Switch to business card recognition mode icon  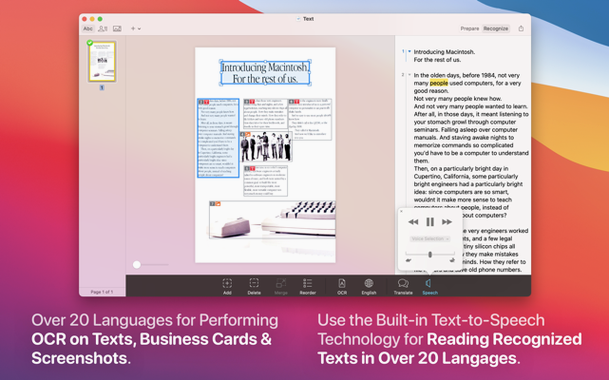(x=103, y=29)
